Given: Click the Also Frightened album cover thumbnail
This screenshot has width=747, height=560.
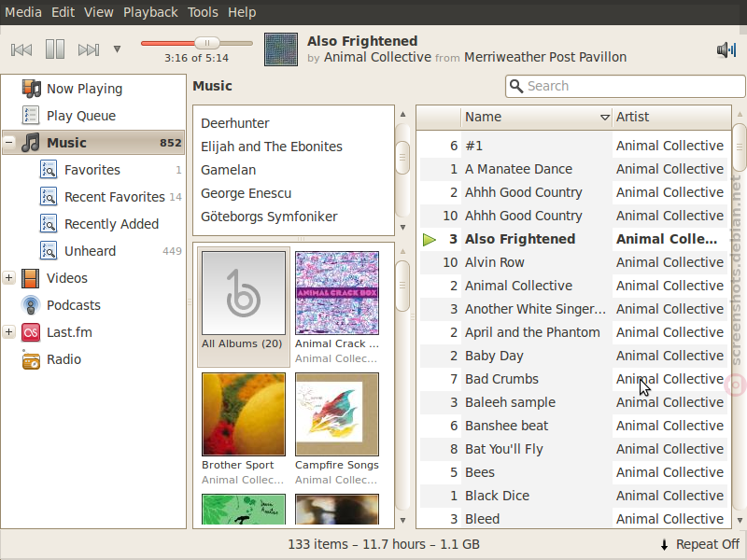Looking at the screenshot, I should [x=281, y=49].
